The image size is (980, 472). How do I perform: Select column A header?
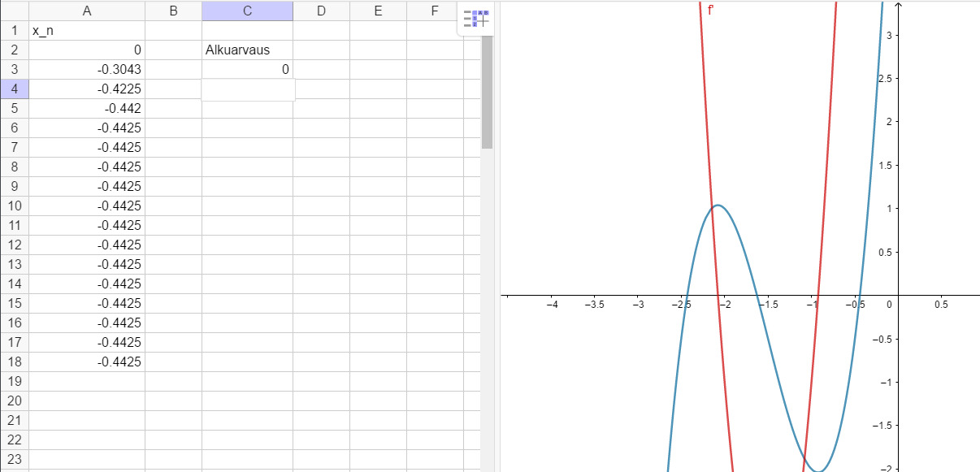click(x=87, y=11)
